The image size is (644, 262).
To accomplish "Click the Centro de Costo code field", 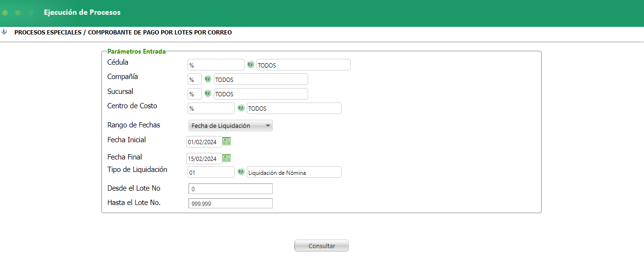I will pyautogui.click(x=211, y=108).
